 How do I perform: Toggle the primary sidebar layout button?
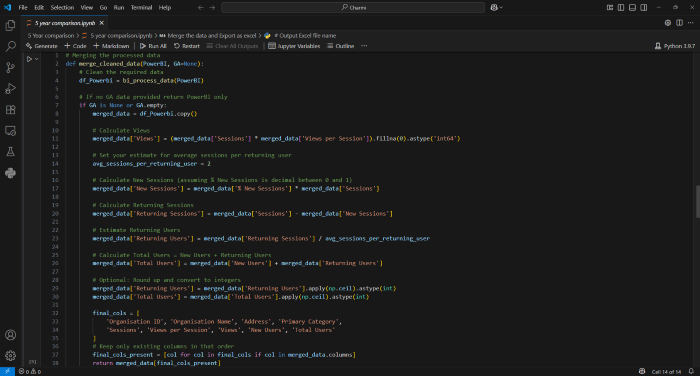click(x=621, y=8)
